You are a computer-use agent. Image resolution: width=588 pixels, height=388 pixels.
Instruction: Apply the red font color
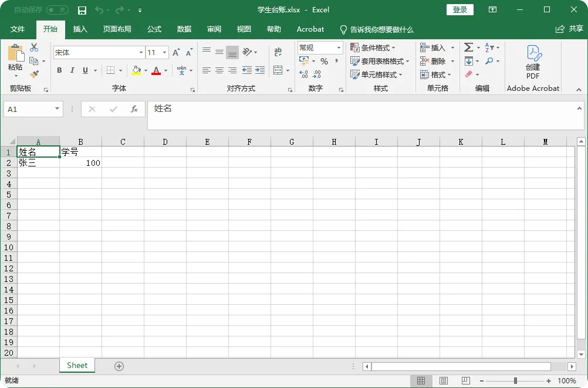pos(156,70)
